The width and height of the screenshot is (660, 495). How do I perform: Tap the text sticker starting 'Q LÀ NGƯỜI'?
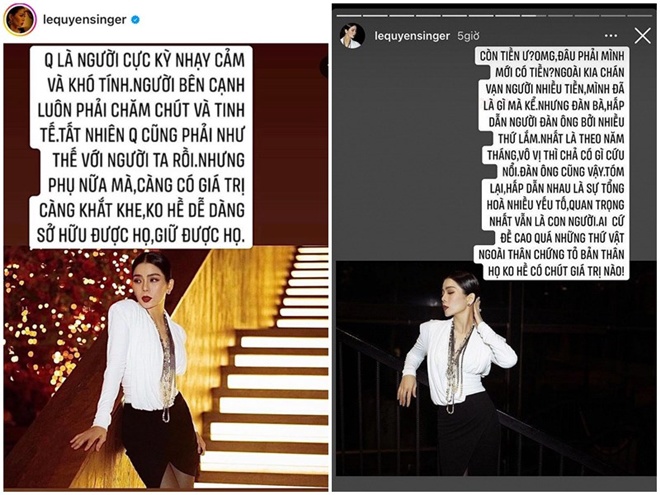click(x=141, y=147)
